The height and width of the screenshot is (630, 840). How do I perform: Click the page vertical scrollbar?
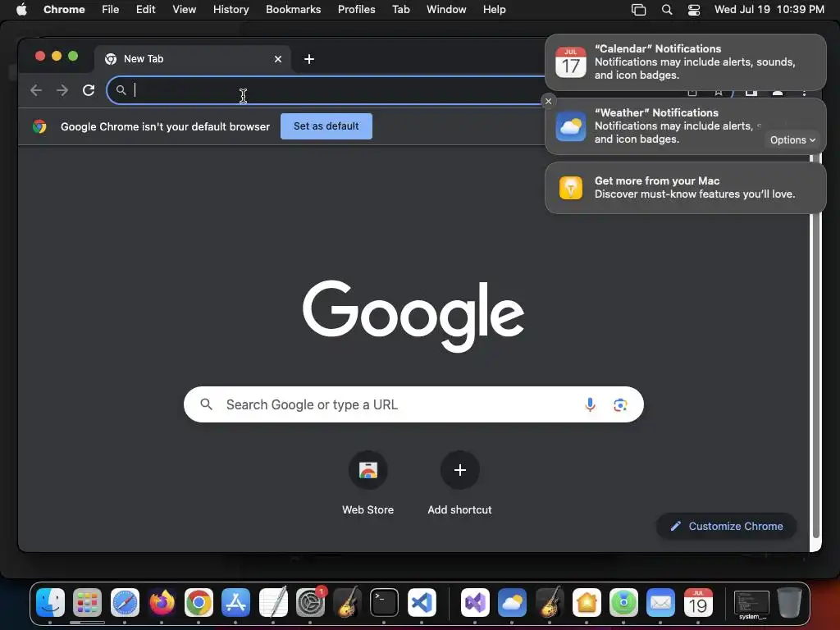[x=816, y=346]
